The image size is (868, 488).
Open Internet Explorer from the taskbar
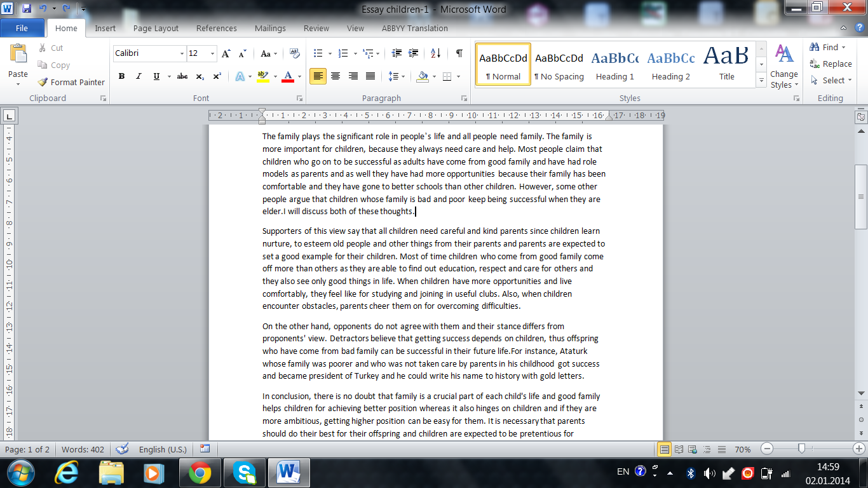(x=67, y=473)
